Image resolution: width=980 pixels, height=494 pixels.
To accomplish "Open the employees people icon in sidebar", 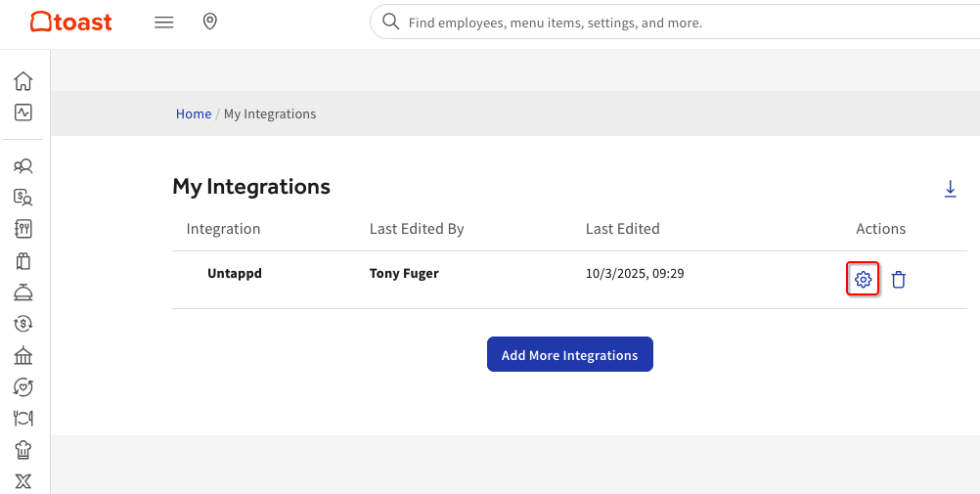I will 23,166.
